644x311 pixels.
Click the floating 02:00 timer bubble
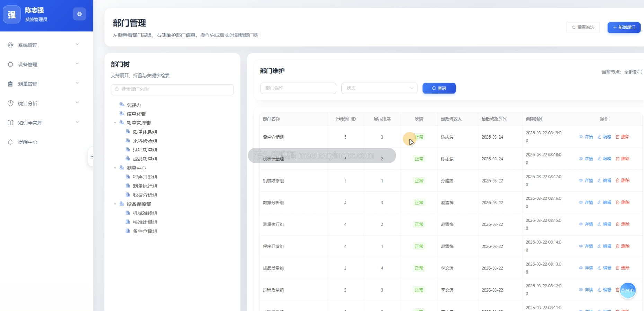[x=628, y=291]
